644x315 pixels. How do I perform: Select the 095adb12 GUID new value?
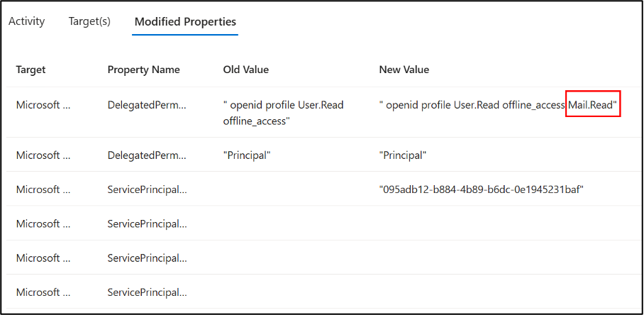point(482,189)
